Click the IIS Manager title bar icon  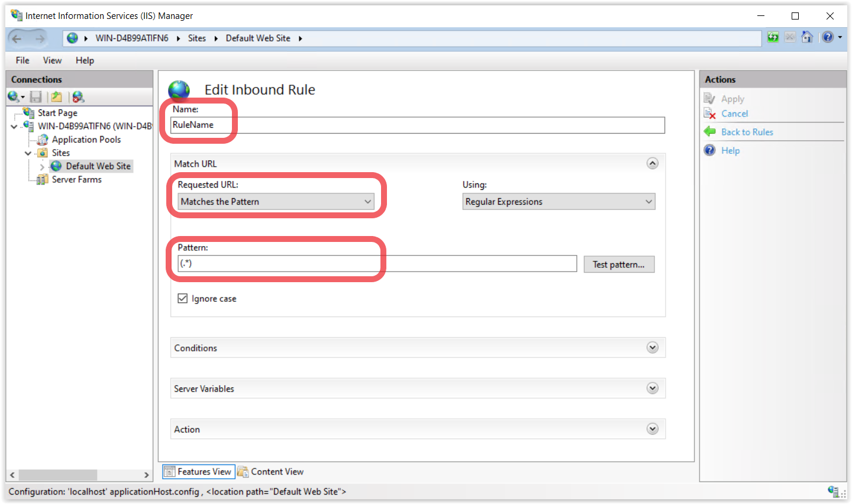17,15
